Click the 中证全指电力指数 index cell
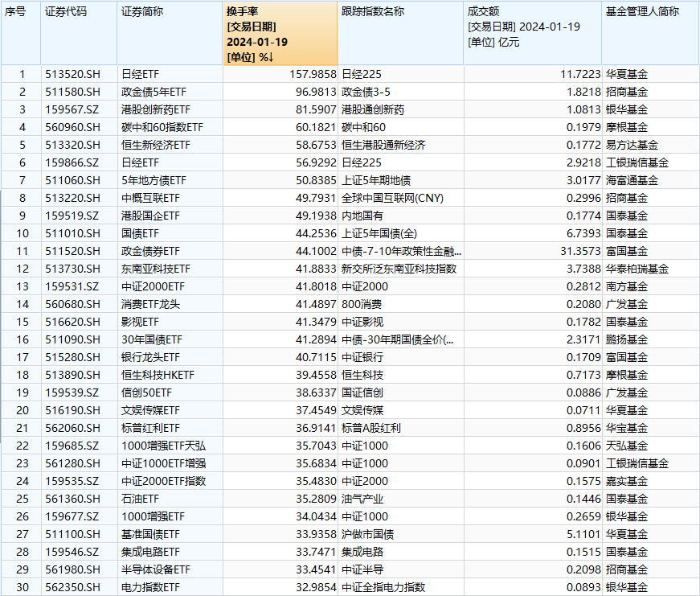The width and height of the screenshot is (700, 596). [383, 587]
